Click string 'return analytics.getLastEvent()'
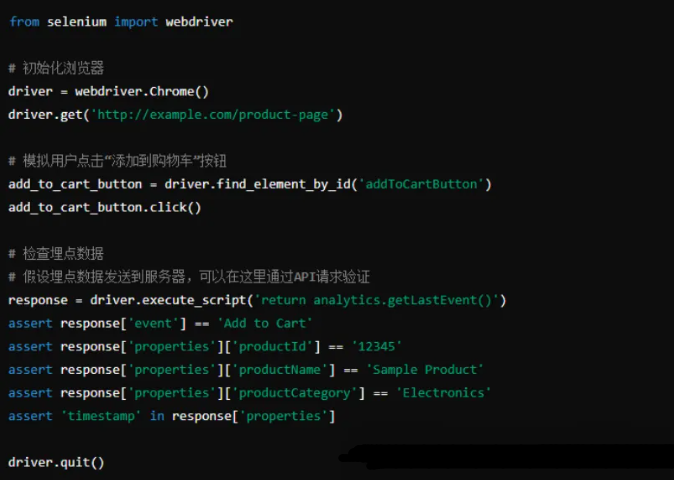Viewport: 674px width, 480px height. [x=377, y=300]
